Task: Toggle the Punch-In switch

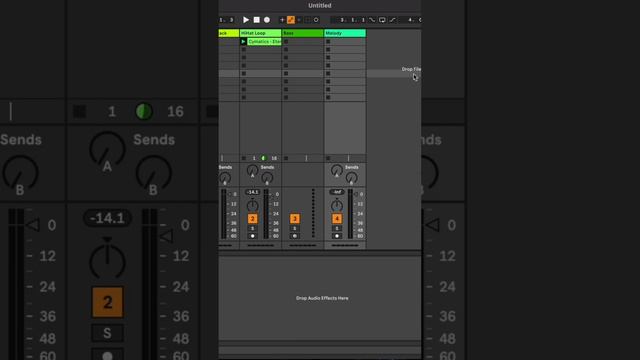Action: point(372,20)
